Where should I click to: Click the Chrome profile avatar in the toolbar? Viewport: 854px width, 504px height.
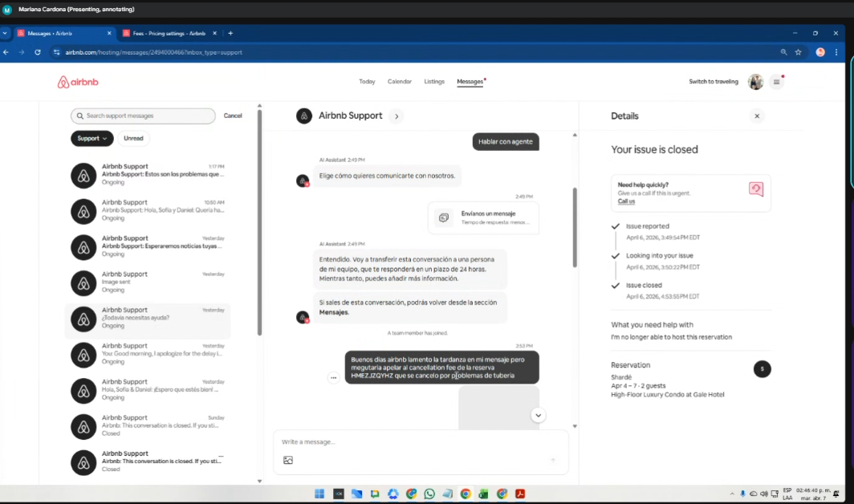[820, 52]
